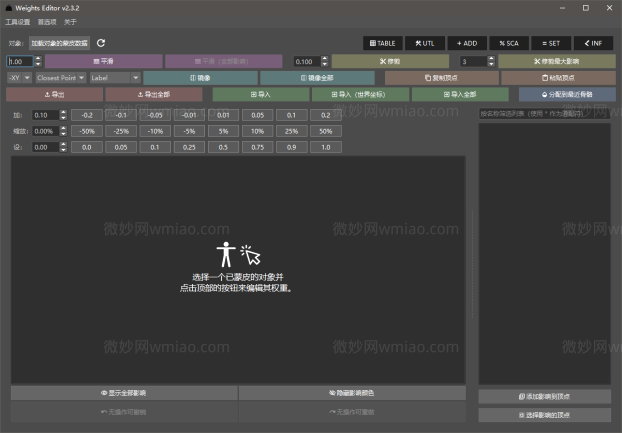Click the 0.25 set preset button

[x=189, y=147]
